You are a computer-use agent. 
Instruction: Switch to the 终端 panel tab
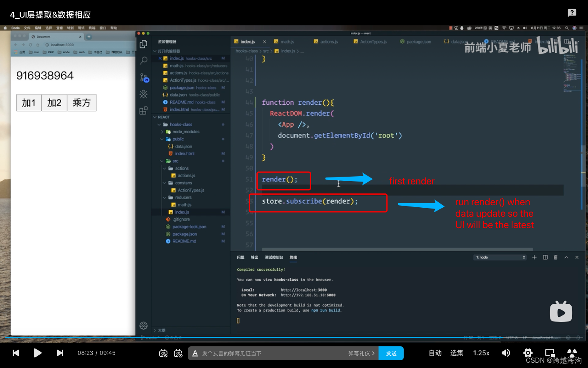293,257
